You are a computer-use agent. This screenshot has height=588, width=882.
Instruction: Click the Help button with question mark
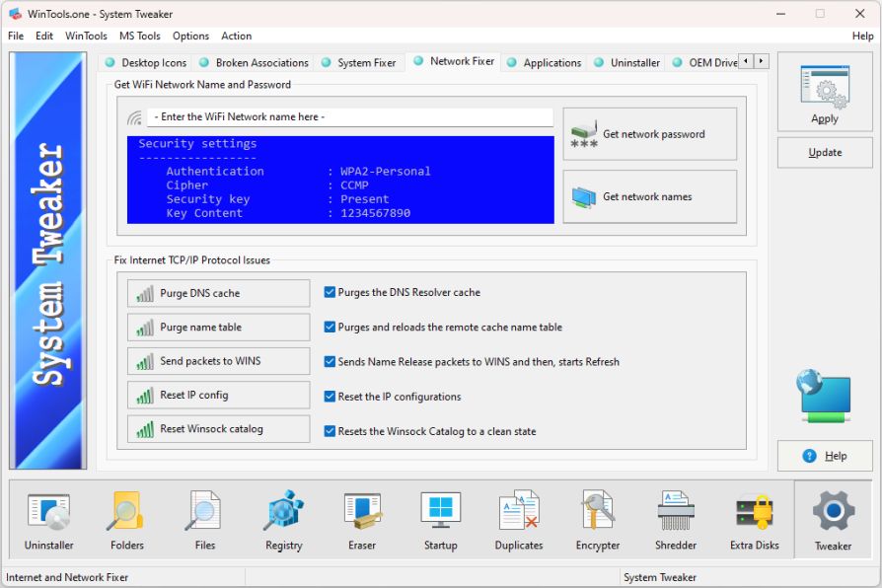[x=825, y=456]
